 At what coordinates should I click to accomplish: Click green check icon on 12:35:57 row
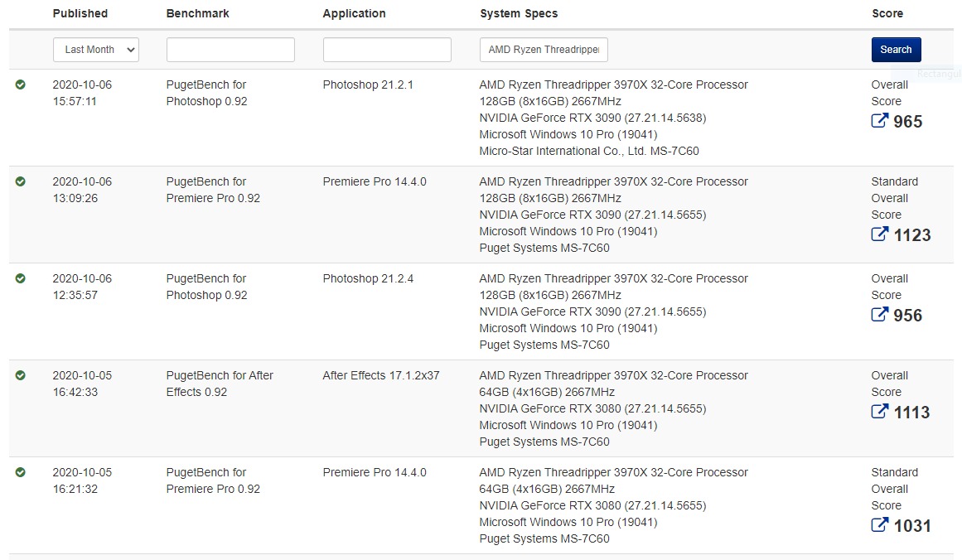pos(21,278)
